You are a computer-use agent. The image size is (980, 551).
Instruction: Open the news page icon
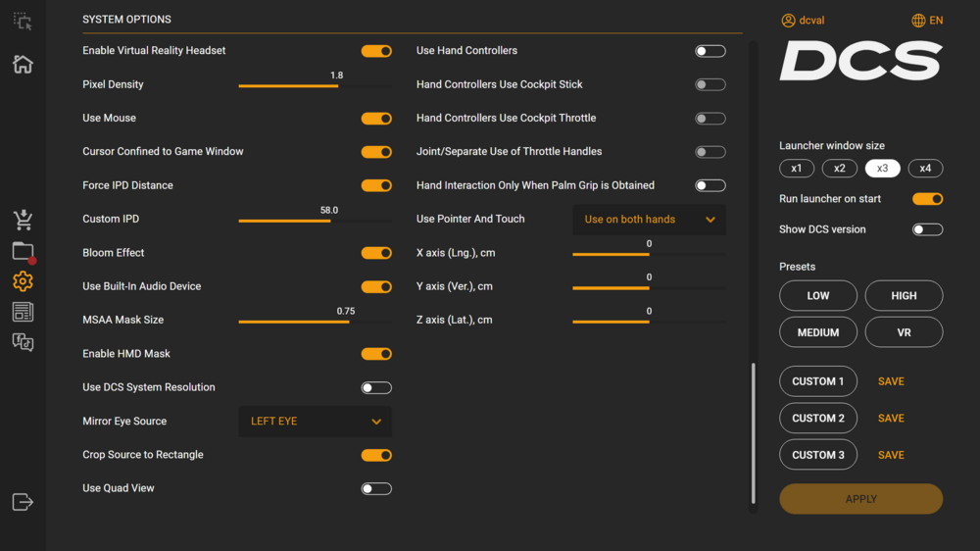click(x=23, y=312)
